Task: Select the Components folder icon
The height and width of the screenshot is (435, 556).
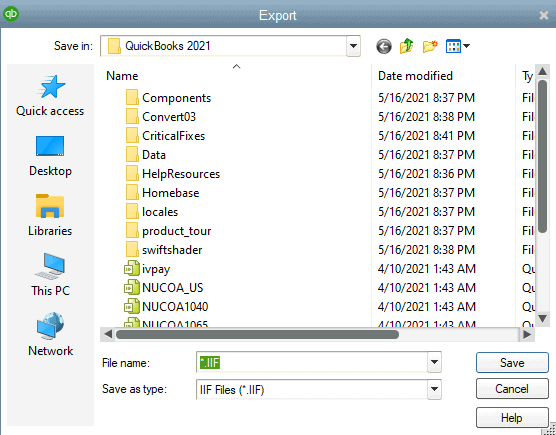Action: [x=132, y=97]
